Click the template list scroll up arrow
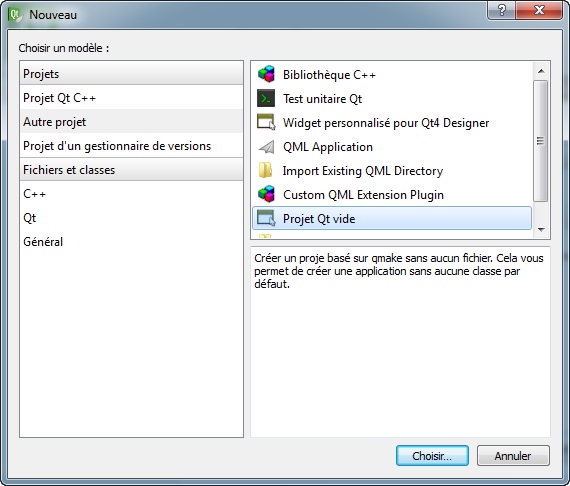 point(541,71)
